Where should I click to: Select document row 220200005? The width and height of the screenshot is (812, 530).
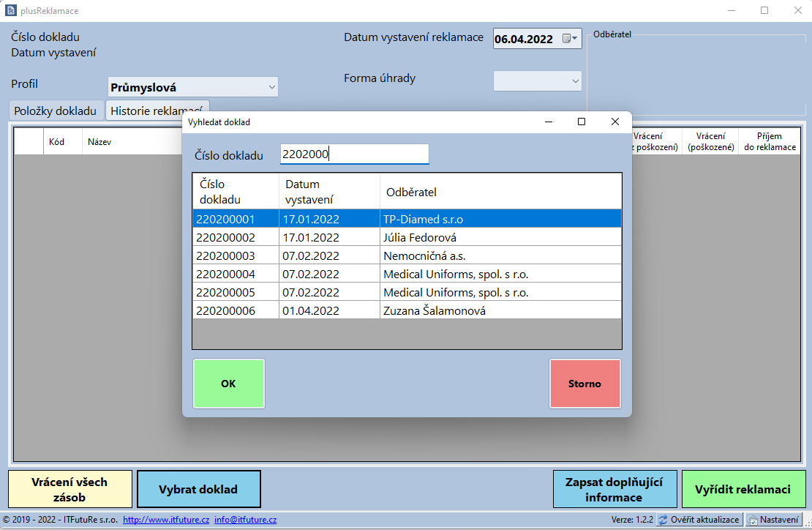[x=407, y=292]
